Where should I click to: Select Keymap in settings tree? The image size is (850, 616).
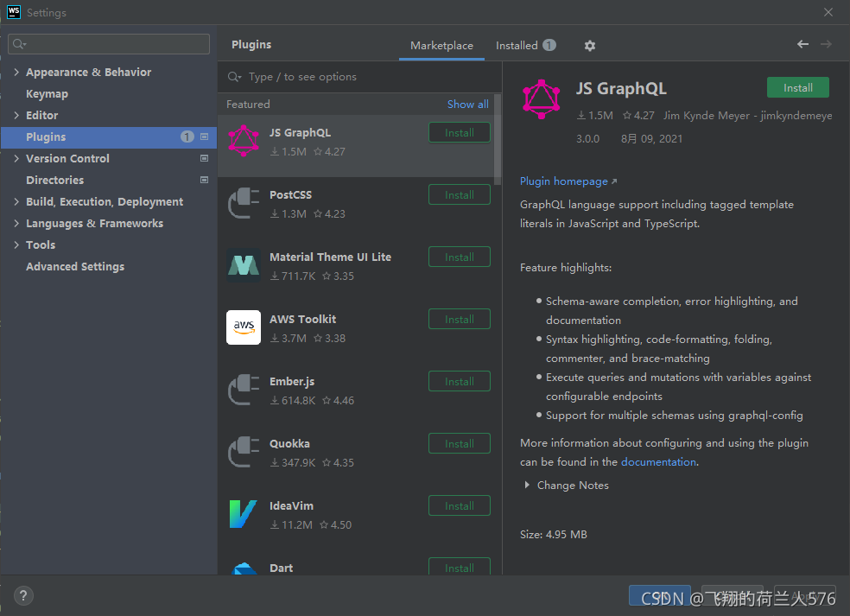(x=48, y=94)
